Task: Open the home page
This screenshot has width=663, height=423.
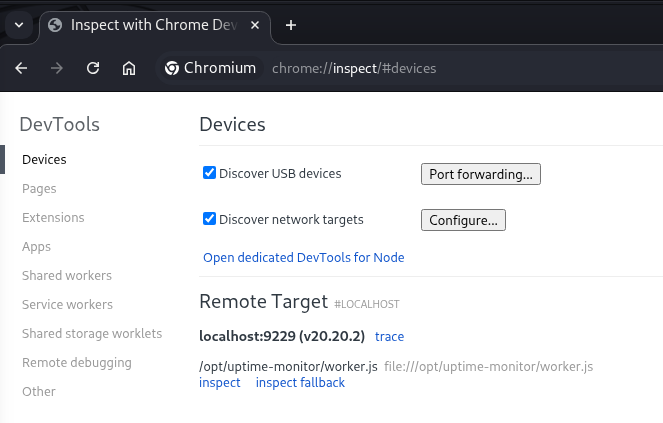Action: pyautogui.click(x=129, y=68)
